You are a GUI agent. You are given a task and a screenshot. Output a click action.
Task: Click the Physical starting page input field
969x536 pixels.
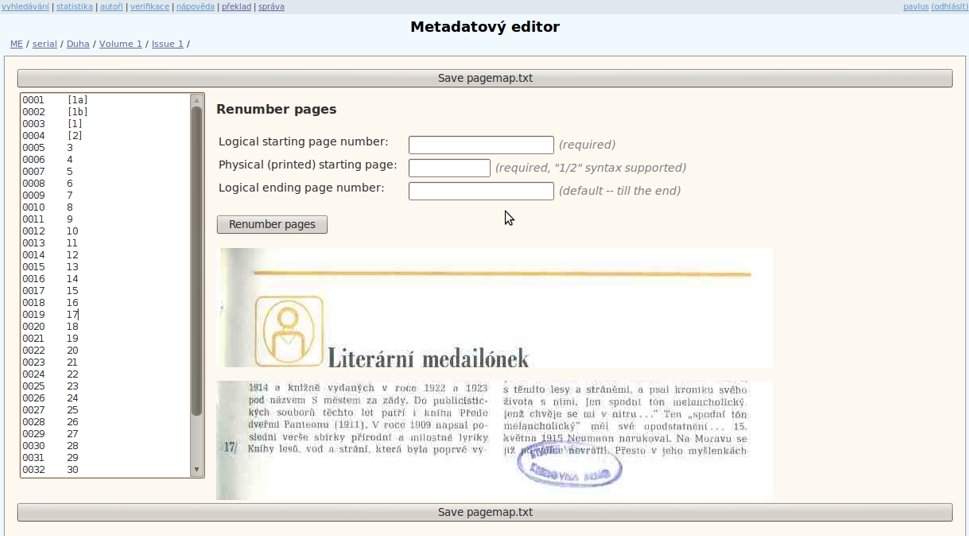point(449,168)
